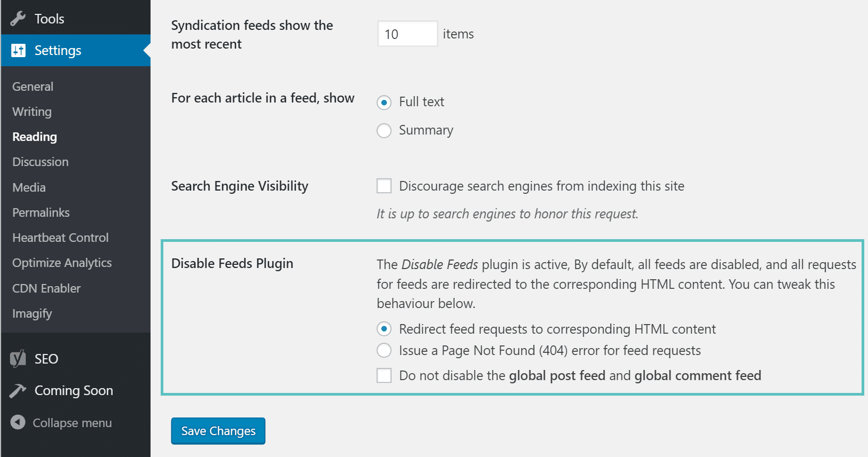
Task: Navigate to Permalinks settings
Action: [x=41, y=212]
